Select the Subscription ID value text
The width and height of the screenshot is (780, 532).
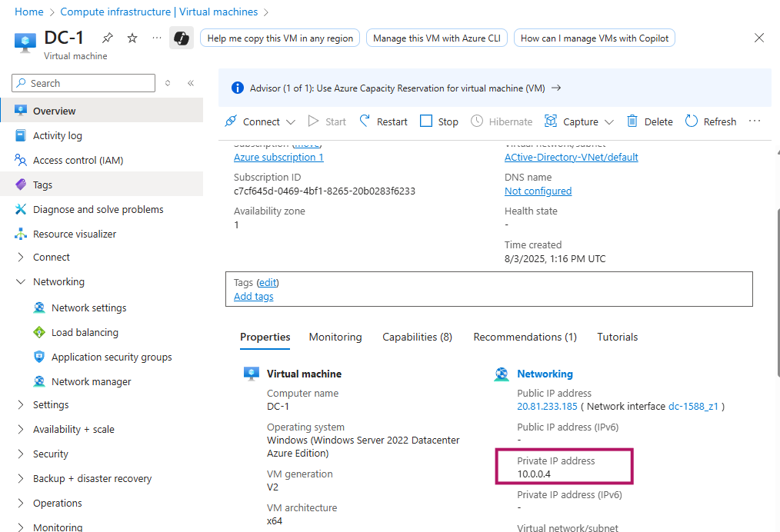325,191
